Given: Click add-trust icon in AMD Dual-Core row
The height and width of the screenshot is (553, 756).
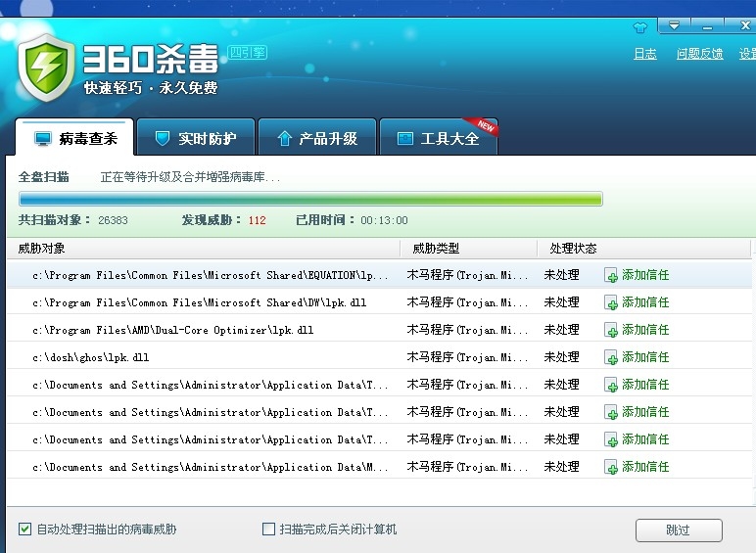Looking at the screenshot, I should point(611,330).
